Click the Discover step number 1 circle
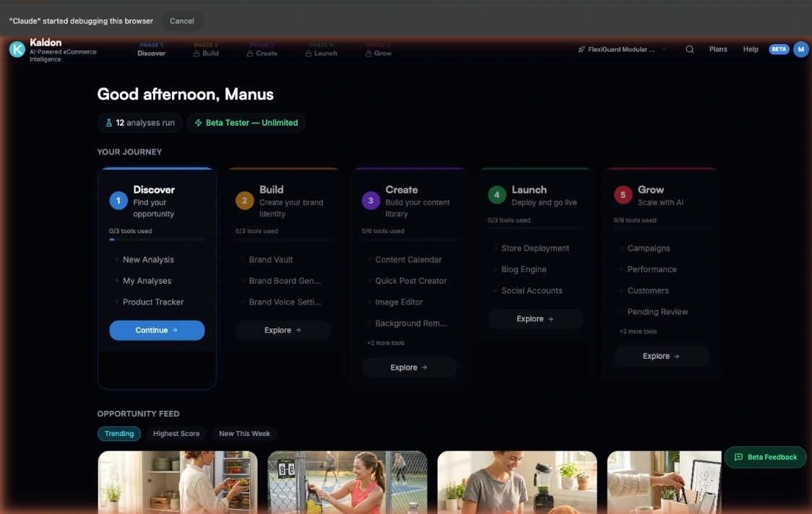 (x=118, y=200)
